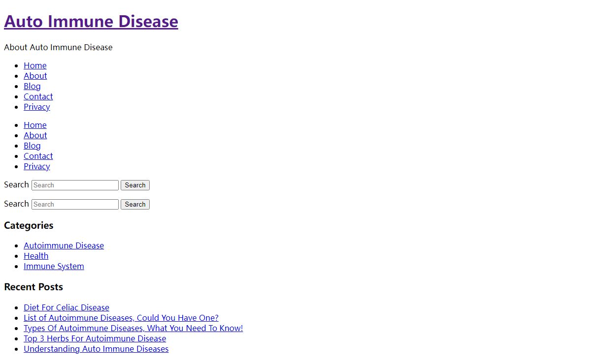Image resolution: width=591 pixels, height=364 pixels.
Task: Click Home in the second navigation list
Action: [35, 125]
